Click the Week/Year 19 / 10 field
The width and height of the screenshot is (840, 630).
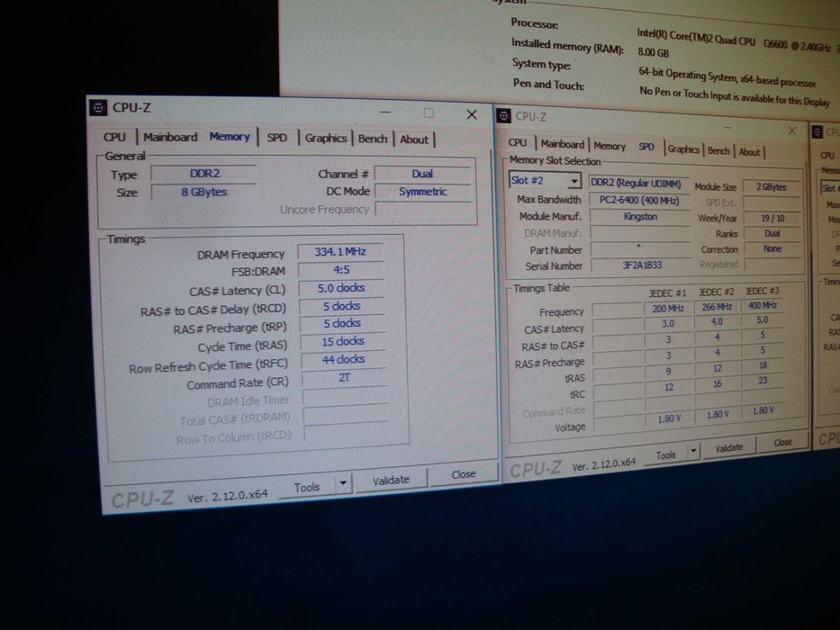coord(772,219)
